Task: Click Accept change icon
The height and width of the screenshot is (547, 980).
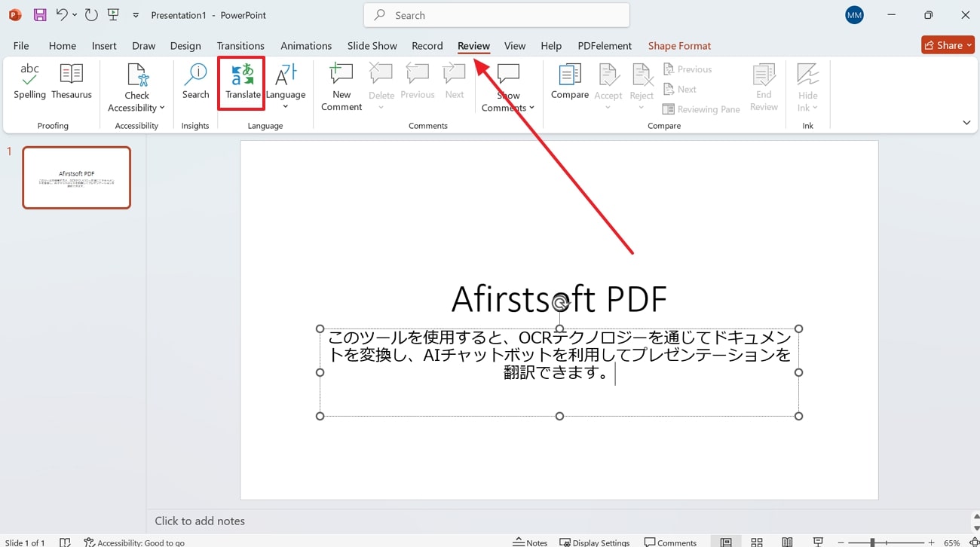Action: [608, 75]
